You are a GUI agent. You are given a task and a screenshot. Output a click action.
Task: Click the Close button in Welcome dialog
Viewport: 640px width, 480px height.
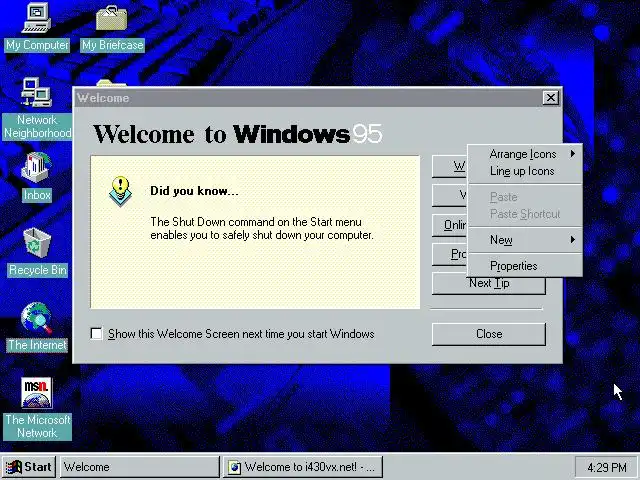[489, 334]
